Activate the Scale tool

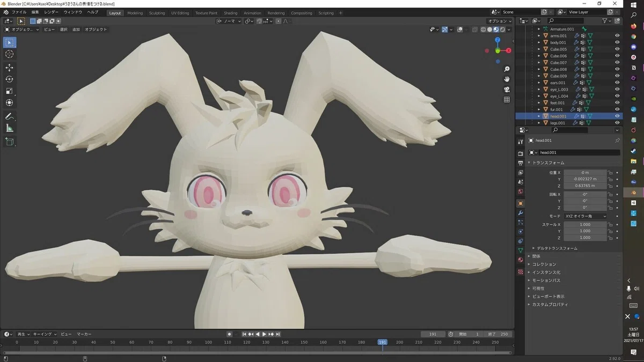click(10, 91)
